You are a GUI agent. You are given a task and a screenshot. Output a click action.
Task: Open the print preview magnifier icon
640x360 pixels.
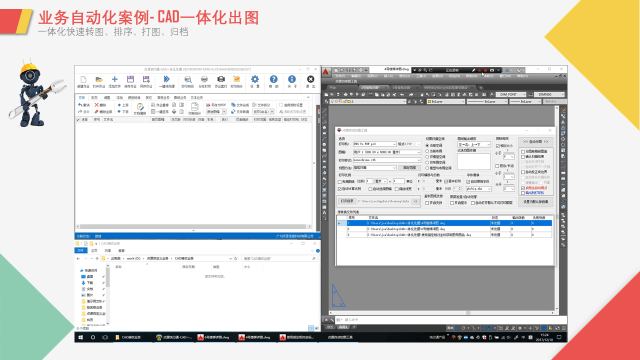pyautogui.click(x=188, y=80)
